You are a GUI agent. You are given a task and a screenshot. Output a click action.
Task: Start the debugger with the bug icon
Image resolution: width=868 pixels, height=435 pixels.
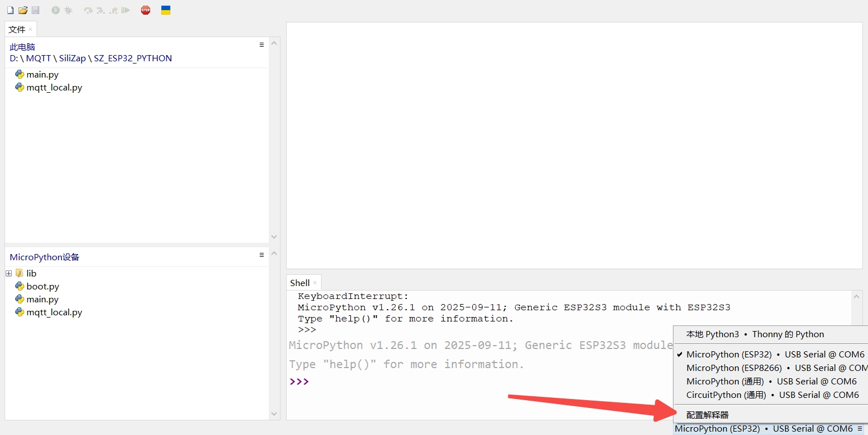pyautogui.click(x=67, y=10)
